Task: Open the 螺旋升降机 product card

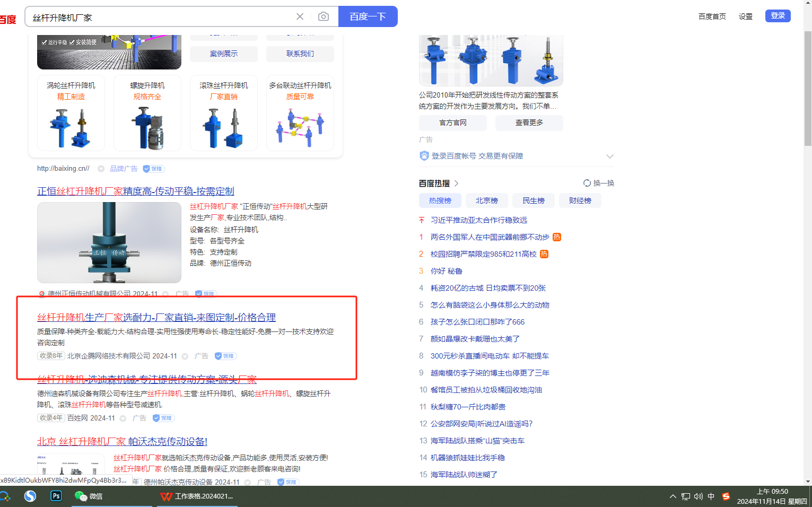Action: [147, 113]
